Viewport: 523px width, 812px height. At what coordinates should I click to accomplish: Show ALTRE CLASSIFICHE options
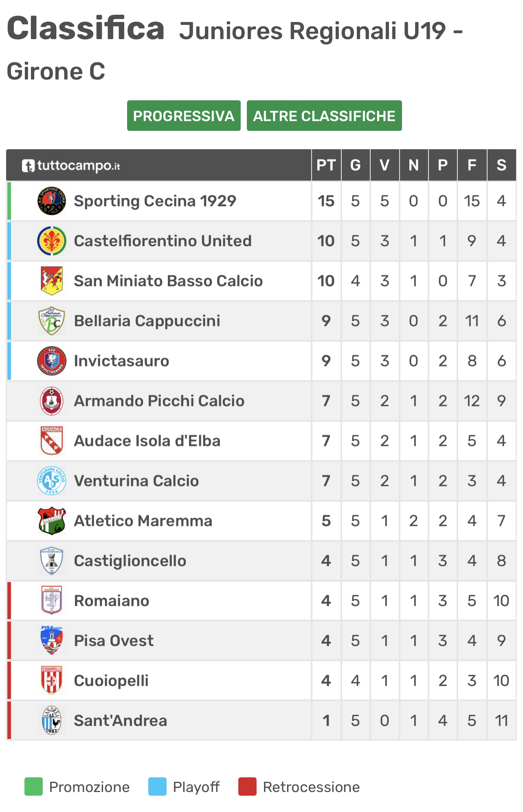click(x=324, y=116)
